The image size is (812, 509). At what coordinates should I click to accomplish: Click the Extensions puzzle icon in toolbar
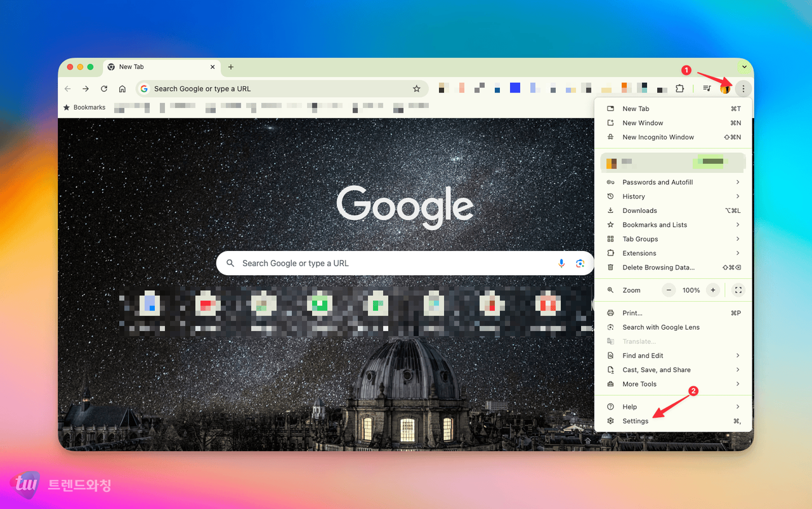click(x=679, y=89)
